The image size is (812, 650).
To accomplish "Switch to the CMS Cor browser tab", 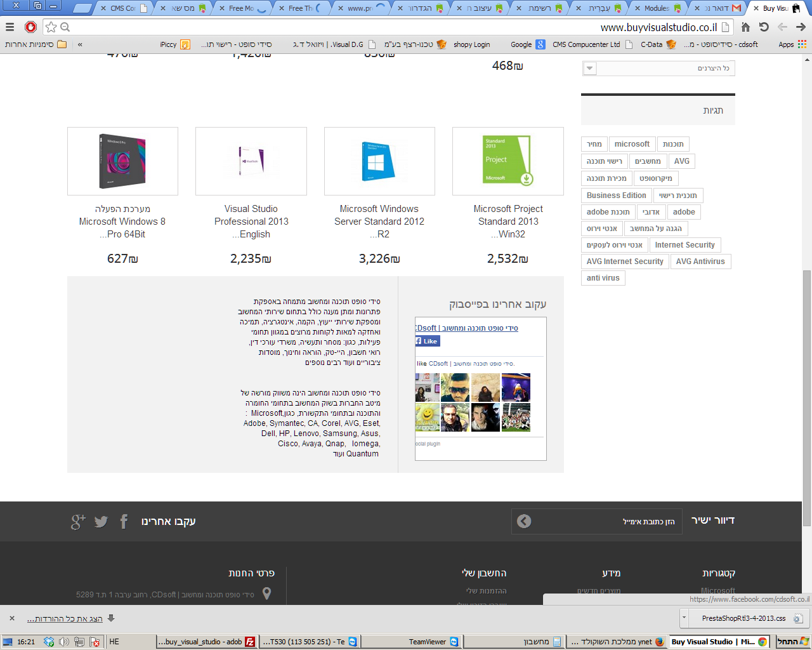I will click(x=124, y=8).
